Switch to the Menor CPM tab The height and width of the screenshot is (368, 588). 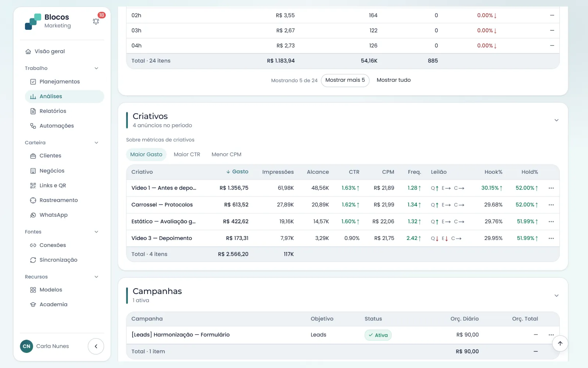tap(226, 155)
